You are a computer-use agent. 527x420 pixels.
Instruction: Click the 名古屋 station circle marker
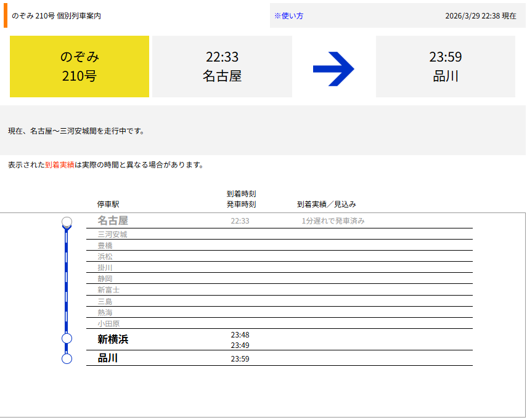[67, 222]
